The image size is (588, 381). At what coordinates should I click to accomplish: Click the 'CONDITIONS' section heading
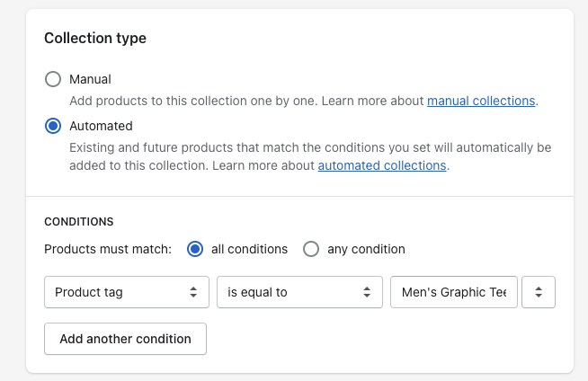[79, 221]
